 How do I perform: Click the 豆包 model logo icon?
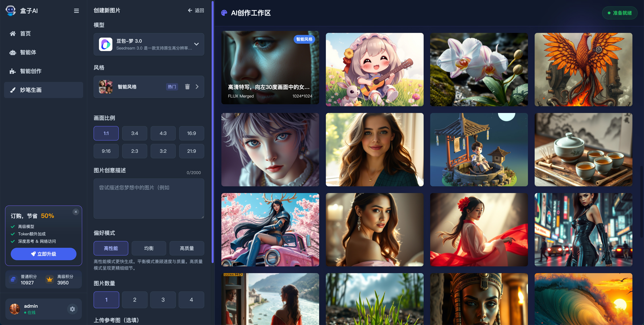pos(105,44)
